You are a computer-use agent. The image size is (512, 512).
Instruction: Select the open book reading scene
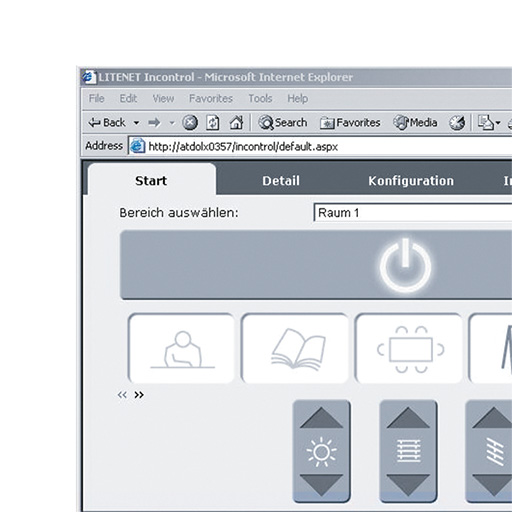pyautogui.click(x=295, y=348)
